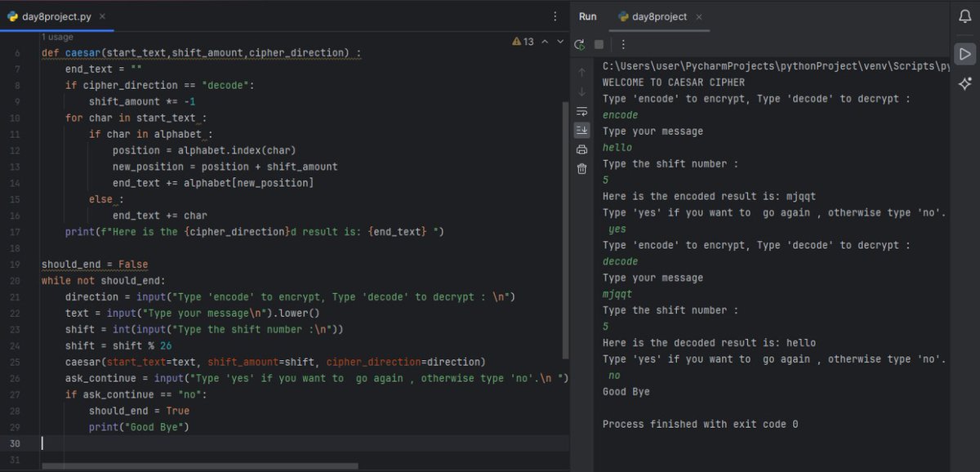This screenshot has height=472, width=980.
Task: Click 'Here is the encoded result is: mjqqt'
Action: coord(709,196)
